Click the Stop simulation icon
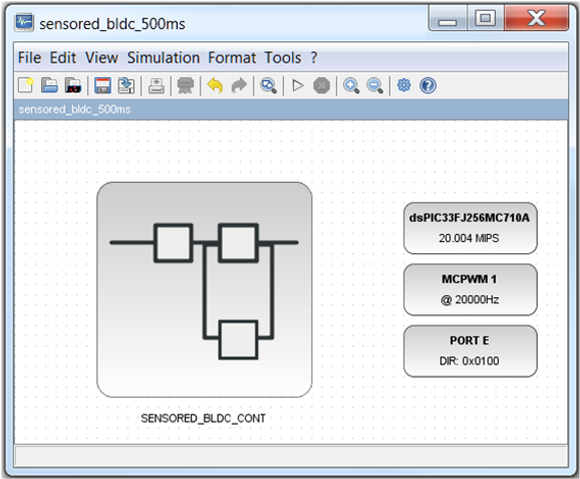This screenshot has width=580, height=479. click(x=321, y=85)
